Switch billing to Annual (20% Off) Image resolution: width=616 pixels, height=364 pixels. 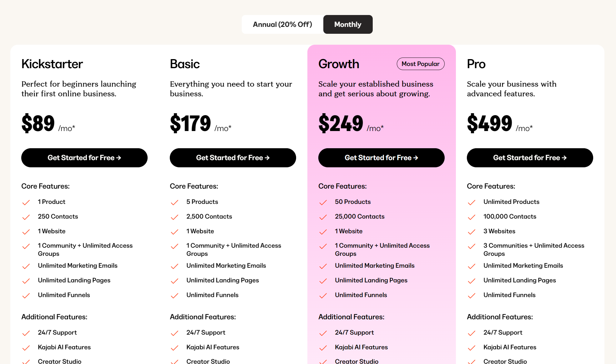[x=282, y=24]
